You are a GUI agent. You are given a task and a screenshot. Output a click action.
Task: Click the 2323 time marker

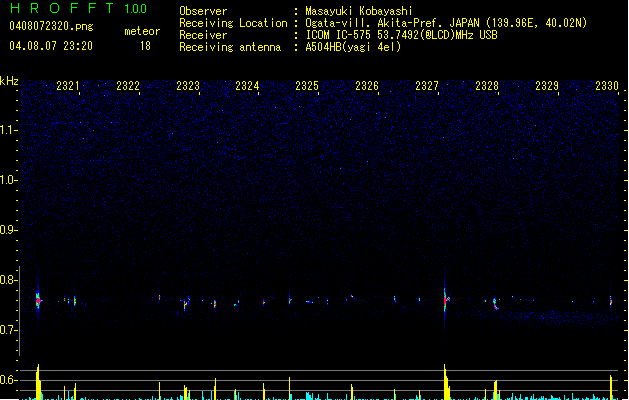point(188,85)
